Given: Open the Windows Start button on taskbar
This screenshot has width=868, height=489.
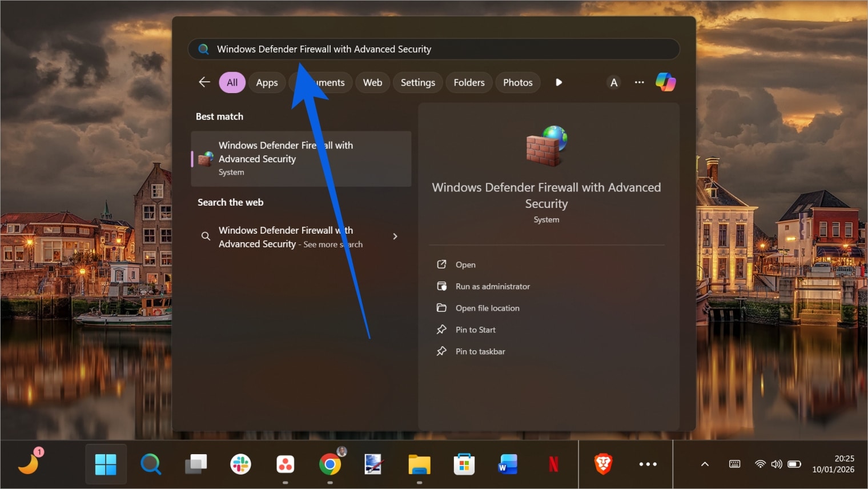Looking at the screenshot, I should (106, 464).
